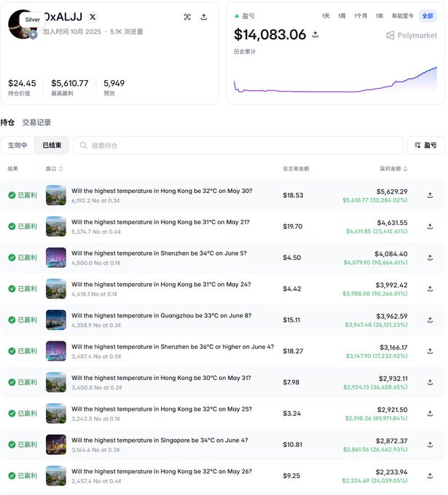Click the Silver badge tooltip
Image resolution: width=448 pixels, height=495 pixels.
tap(33, 20)
